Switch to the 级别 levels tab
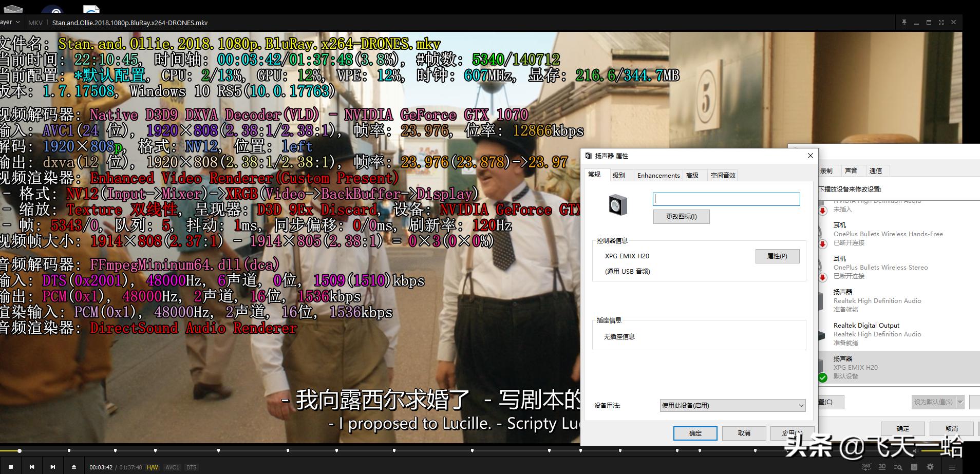 tap(619, 175)
